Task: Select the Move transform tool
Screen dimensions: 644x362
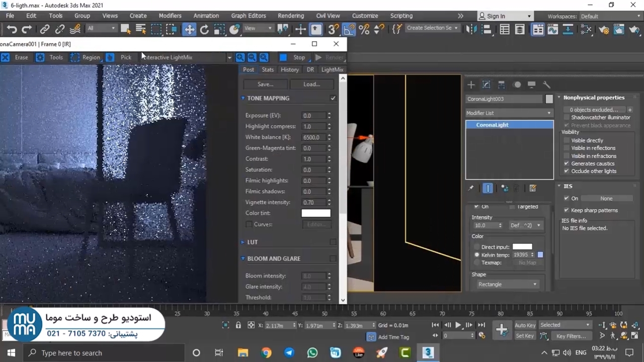Action: click(189, 30)
